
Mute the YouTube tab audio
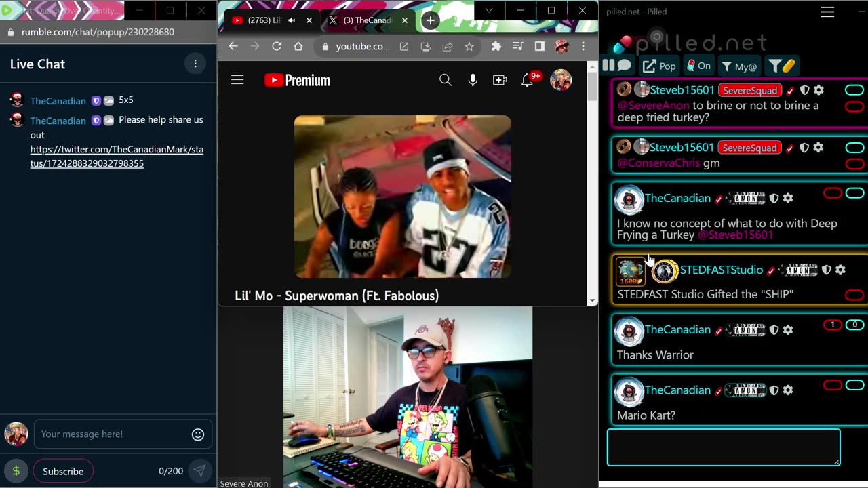(x=292, y=20)
